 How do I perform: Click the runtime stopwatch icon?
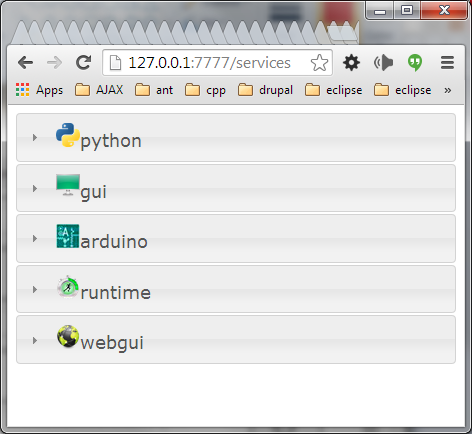68,287
